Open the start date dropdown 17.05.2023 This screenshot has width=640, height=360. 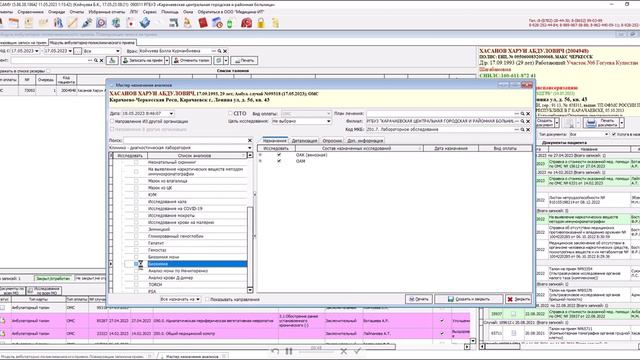(x=37, y=51)
